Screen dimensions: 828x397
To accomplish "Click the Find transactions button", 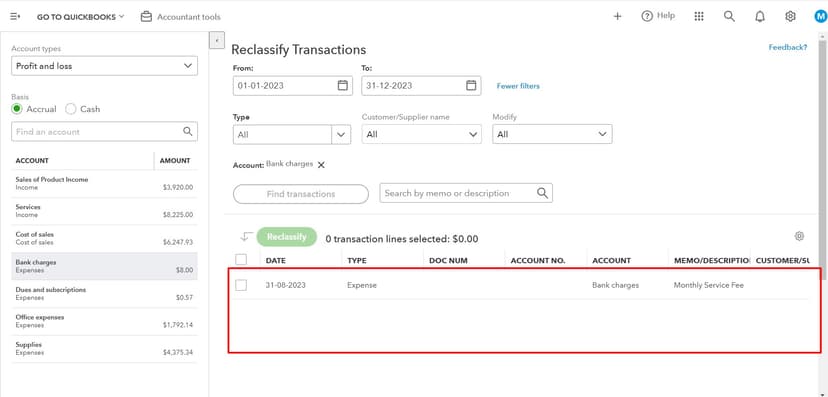I will [x=300, y=194].
